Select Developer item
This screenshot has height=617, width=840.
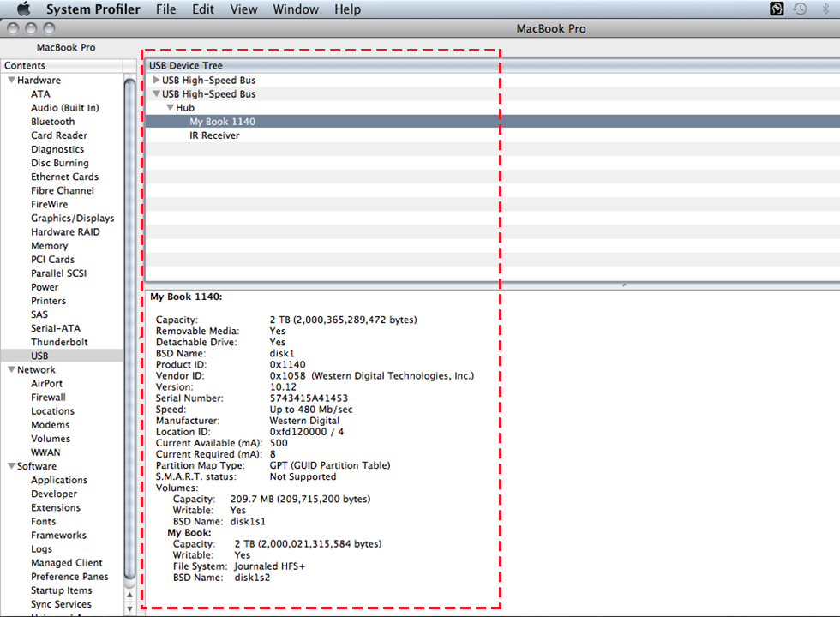pos(54,494)
